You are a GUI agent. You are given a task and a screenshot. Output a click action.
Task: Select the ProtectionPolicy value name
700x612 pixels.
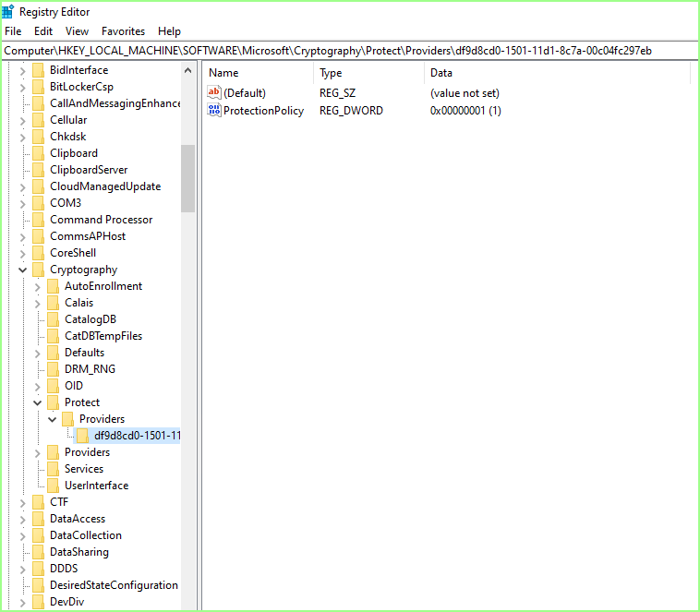click(263, 111)
